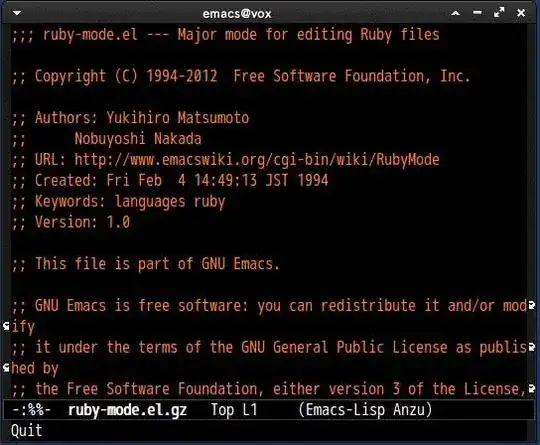Screen dimensions: 540x445
Task: Minimize the emacs@vox window
Action: coord(477,13)
